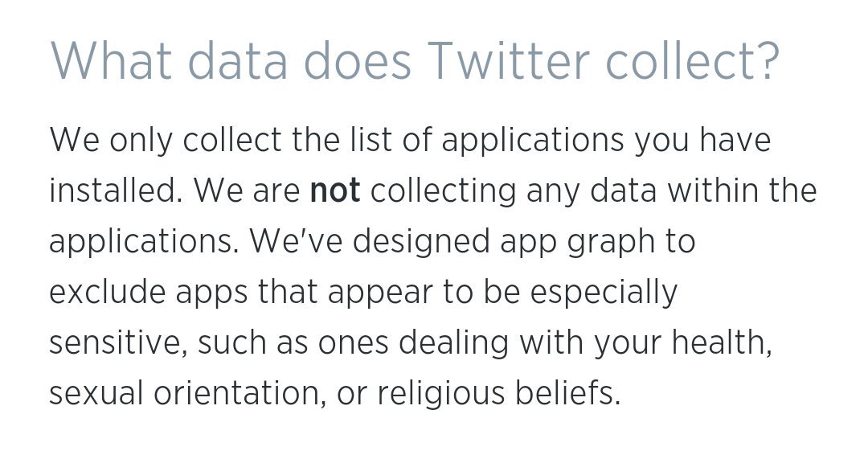Screen dimensions: 868x455
Task: Click the bold word "not"
Action: [335, 191]
